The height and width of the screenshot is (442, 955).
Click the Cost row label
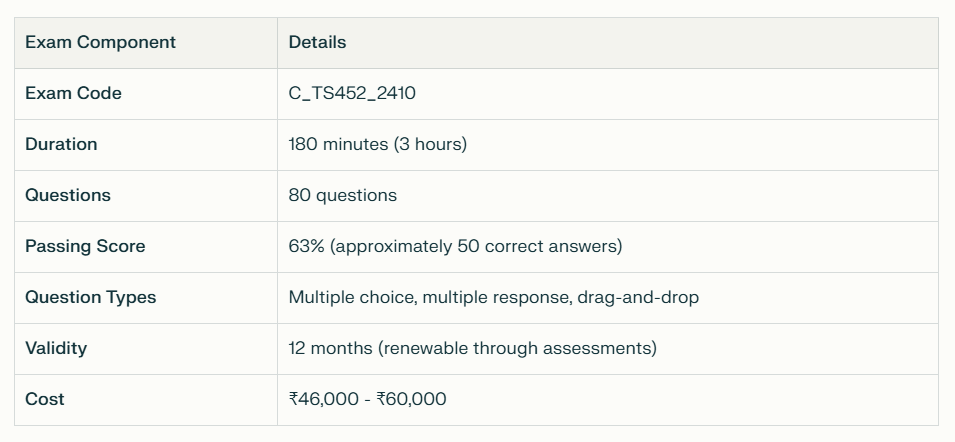coord(45,399)
